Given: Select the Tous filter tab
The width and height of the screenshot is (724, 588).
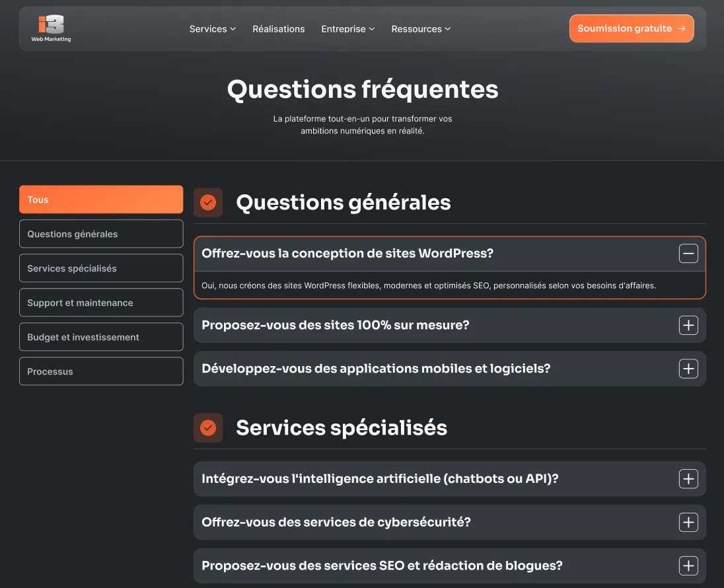Looking at the screenshot, I should coord(101,200).
